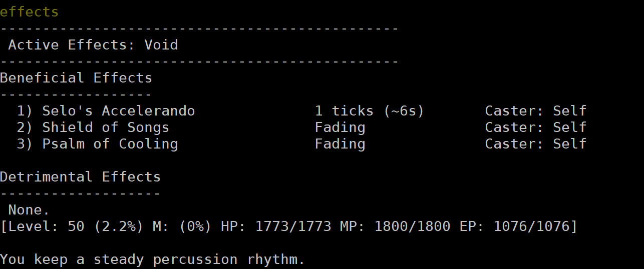Click the 'EP: 1076/1076' value
The height and width of the screenshot is (269, 644).
[515, 226]
